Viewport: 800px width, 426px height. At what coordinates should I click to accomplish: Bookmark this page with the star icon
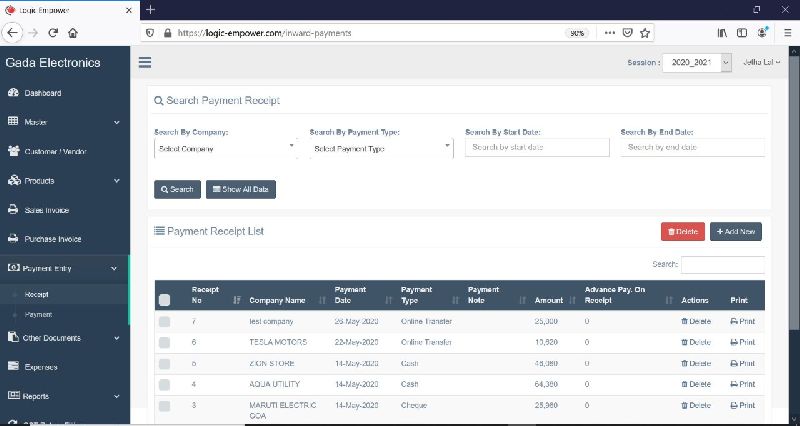click(x=645, y=32)
